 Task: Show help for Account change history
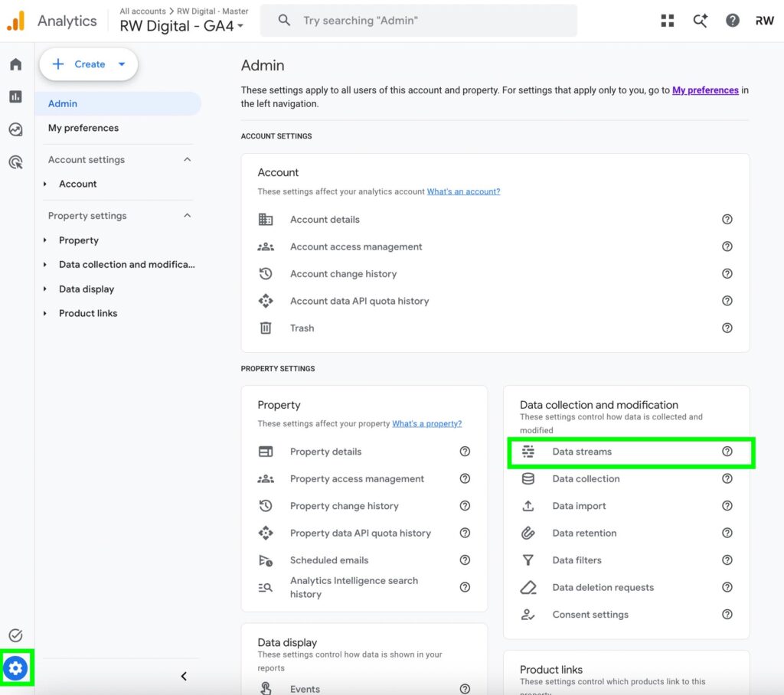point(727,273)
